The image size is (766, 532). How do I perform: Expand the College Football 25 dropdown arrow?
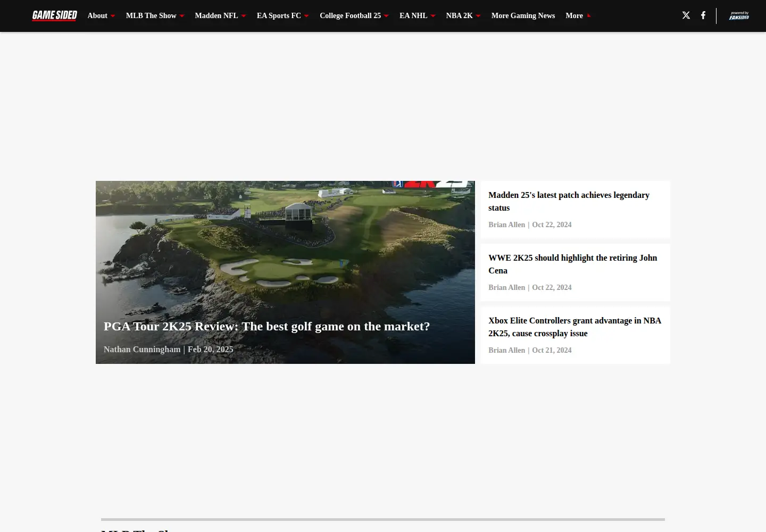[386, 16]
